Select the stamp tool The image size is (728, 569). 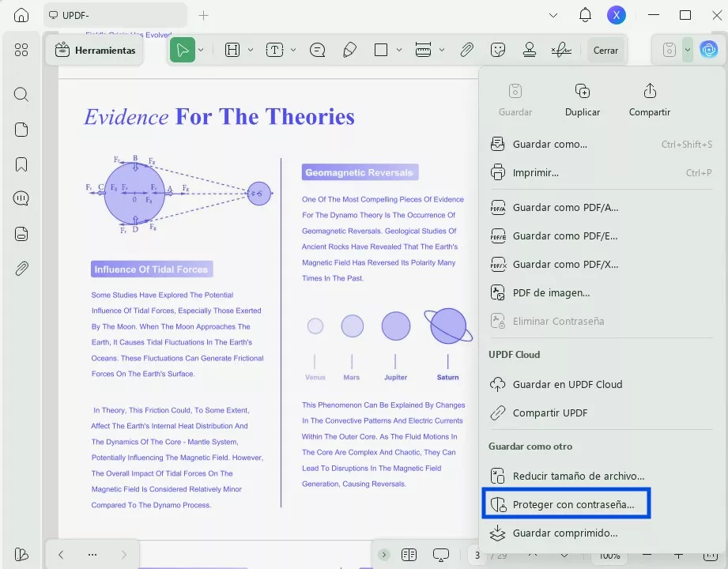point(530,50)
